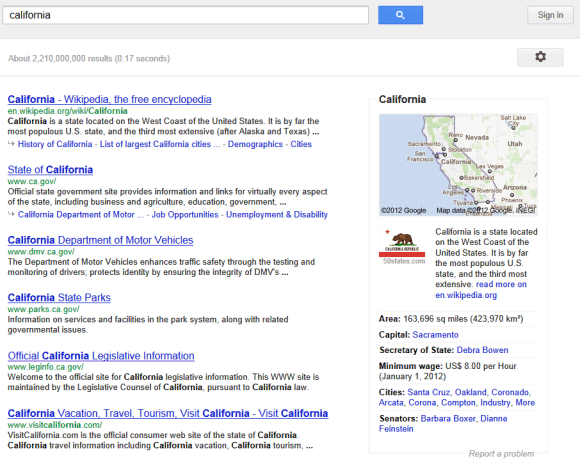Click Compton city link

coord(458,403)
